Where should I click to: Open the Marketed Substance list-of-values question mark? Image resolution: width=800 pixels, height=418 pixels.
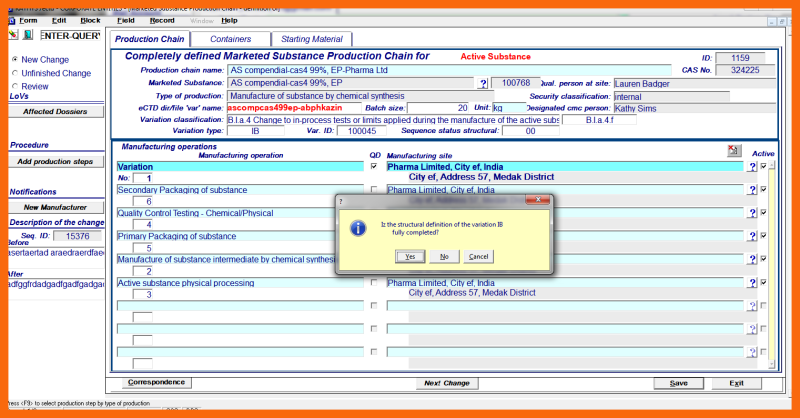[483, 83]
